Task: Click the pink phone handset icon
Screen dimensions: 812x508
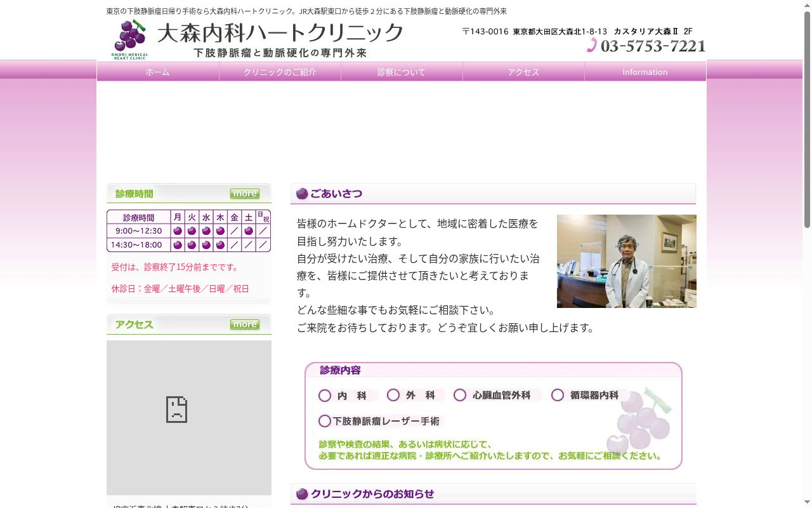Action: [592, 45]
